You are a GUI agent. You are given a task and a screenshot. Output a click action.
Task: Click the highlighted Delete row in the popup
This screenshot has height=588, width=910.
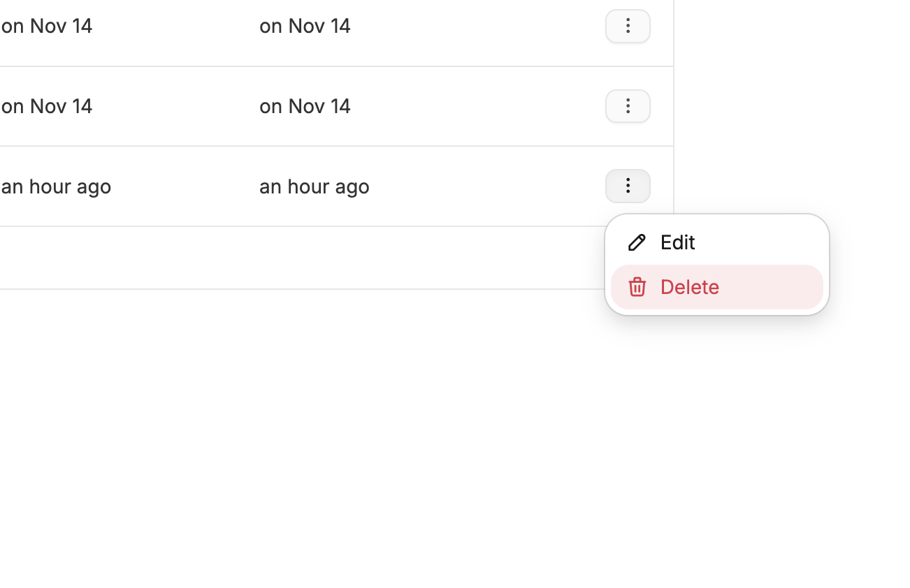tap(716, 287)
